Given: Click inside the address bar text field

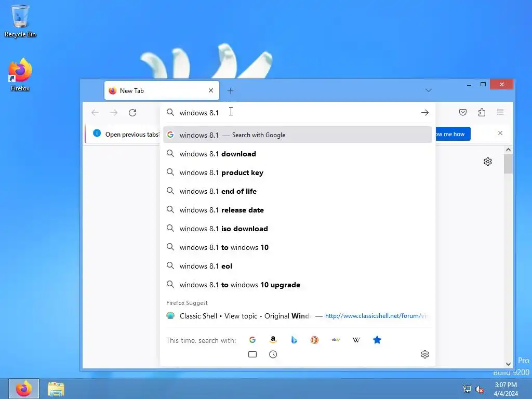Looking at the screenshot, I should tap(299, 113).
